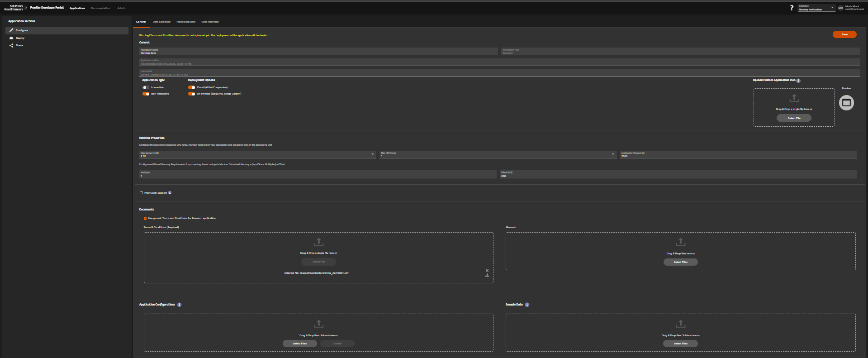
Task: Click Select Files under Manuals
Action: point(680,262)
